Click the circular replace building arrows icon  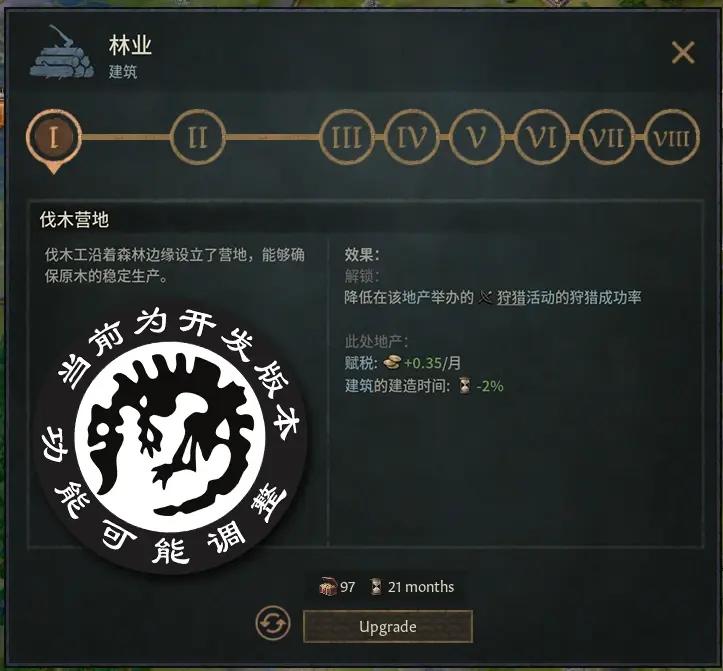273,623
